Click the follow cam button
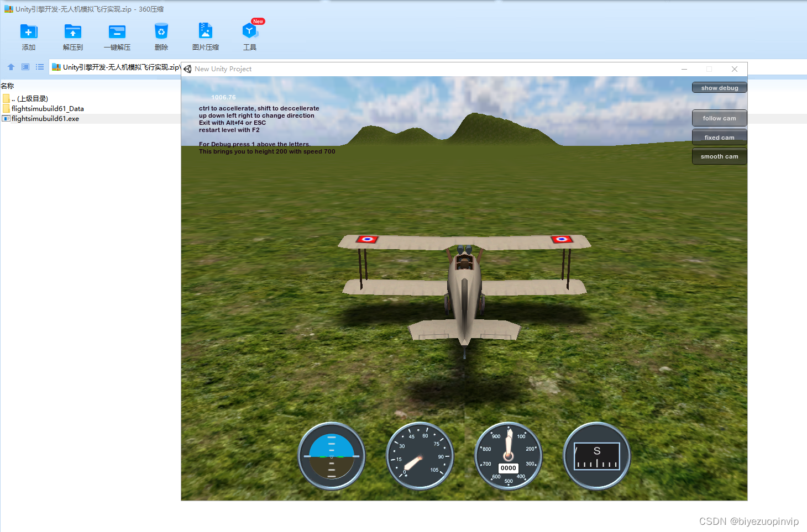 [x=720, y=118]
